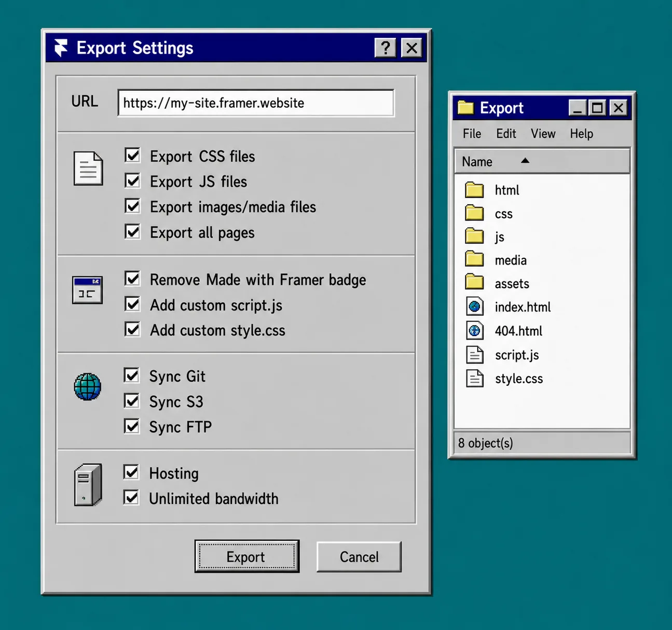Uncheck Export CSS files
This screenshot has width=672, height=630.
point(133,155)
